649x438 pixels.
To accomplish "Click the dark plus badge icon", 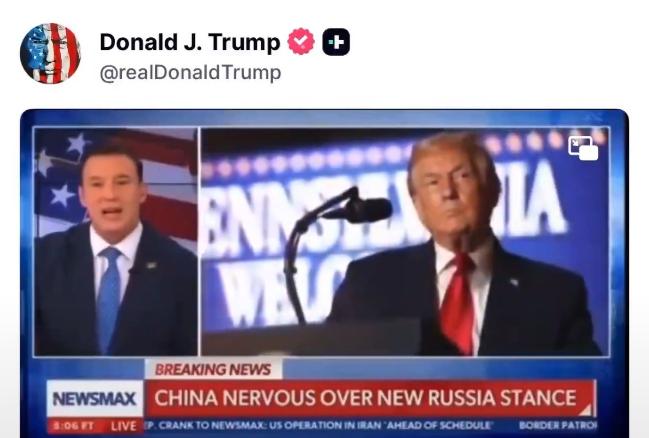I will 336,42.
